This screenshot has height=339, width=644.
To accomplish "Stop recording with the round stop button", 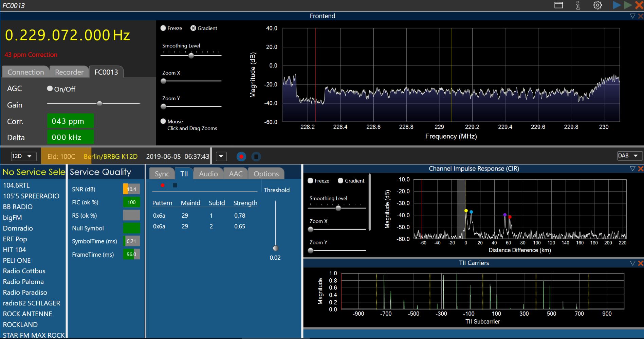I will click(256, 156).
